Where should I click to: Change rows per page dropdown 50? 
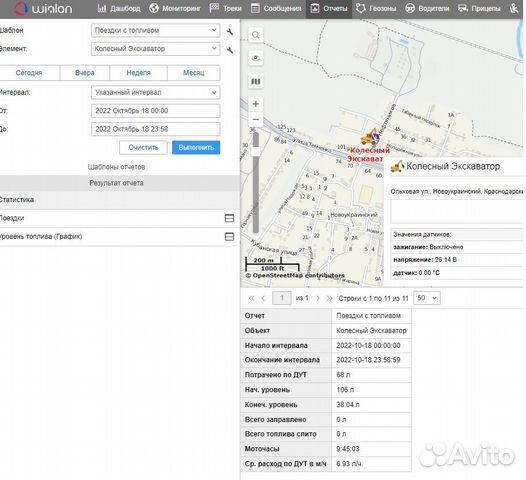pyautogui.click(x=427, y=298)
